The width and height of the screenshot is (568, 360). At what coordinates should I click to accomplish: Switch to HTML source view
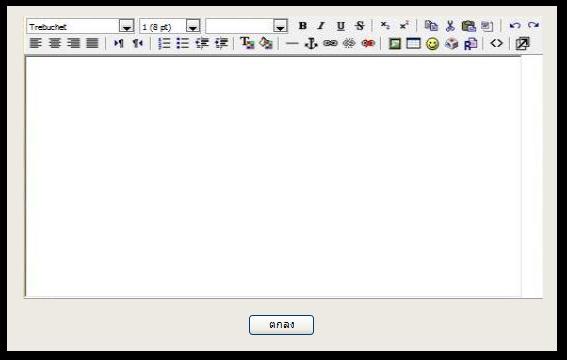496,43
